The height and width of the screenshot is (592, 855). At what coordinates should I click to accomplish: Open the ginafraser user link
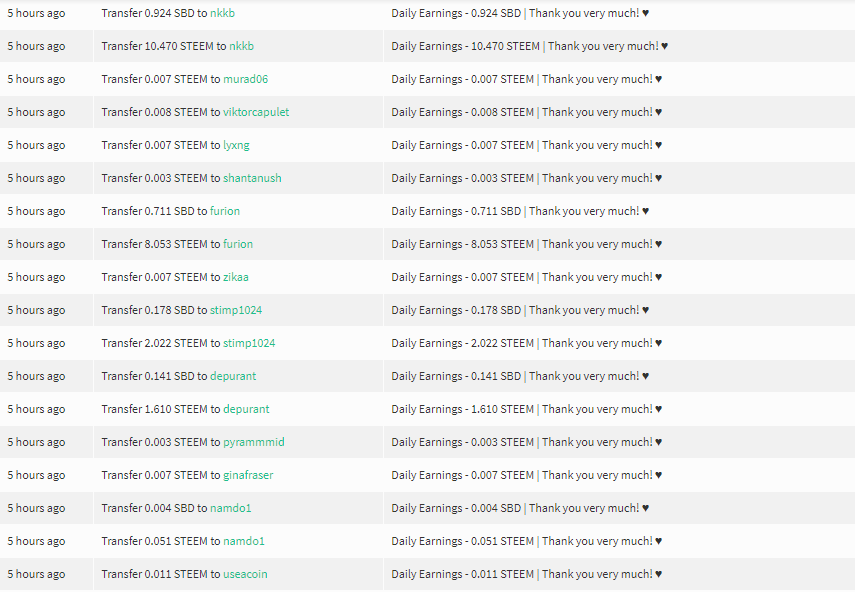pos(248,475)
